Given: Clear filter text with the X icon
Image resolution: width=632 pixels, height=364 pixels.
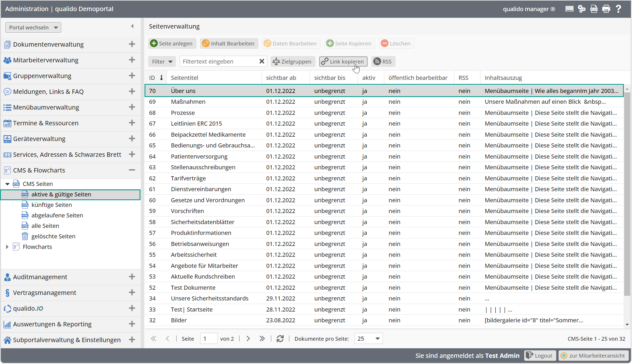Looking at the screenshot, I should tap(262, 61).
